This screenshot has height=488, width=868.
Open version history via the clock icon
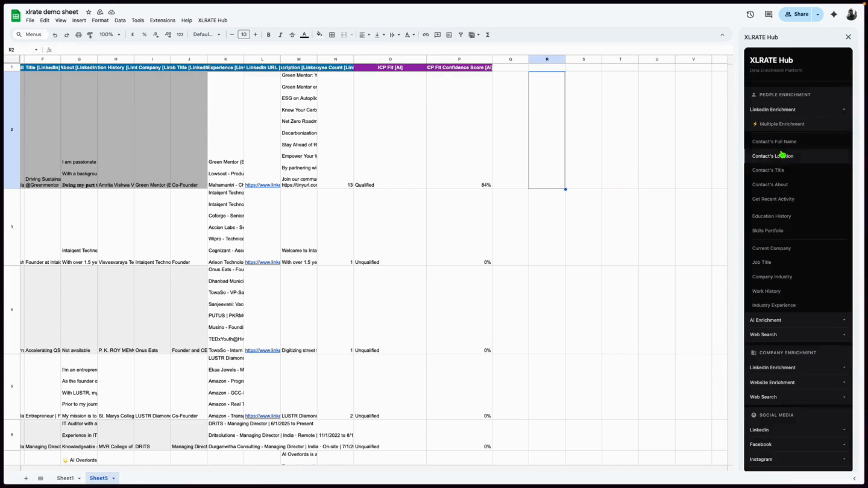pyautogui.click(x=750, y=14)
